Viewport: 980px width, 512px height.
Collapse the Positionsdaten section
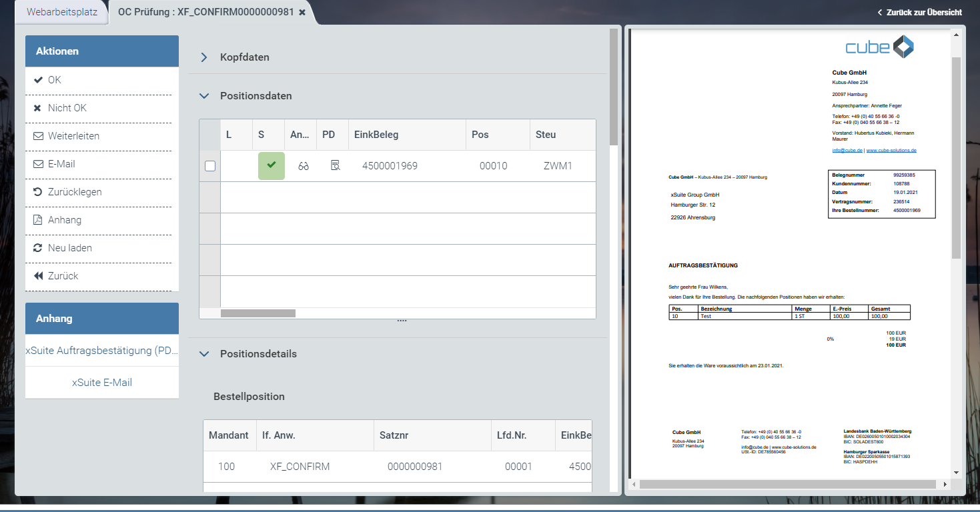(x=204, y=96)
